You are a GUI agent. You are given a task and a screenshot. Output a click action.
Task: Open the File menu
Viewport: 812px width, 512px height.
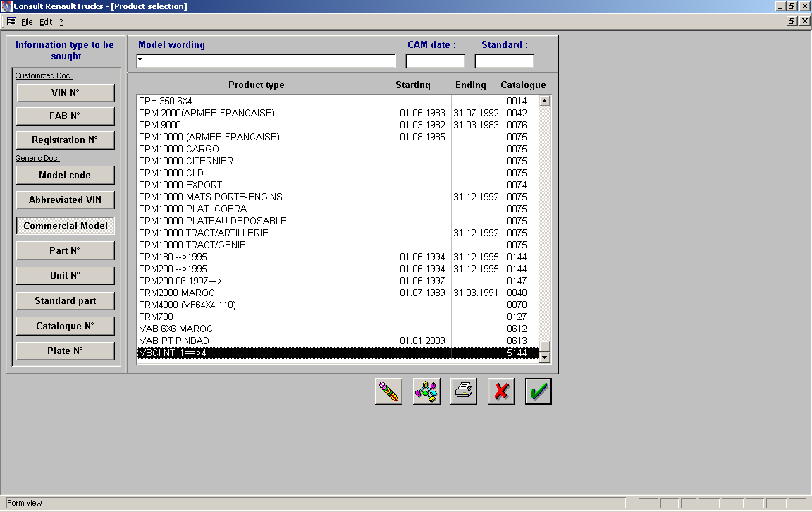(x=27, y=22)
